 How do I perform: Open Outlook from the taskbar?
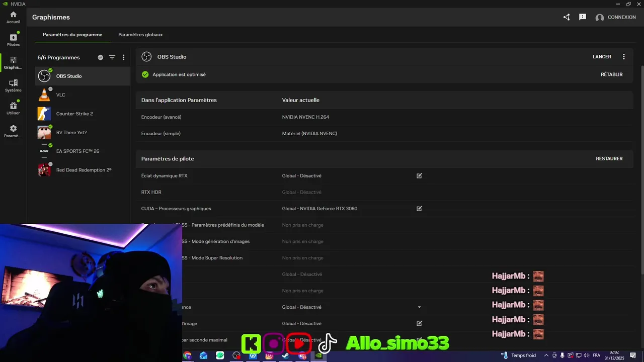(x=204, y=355)
